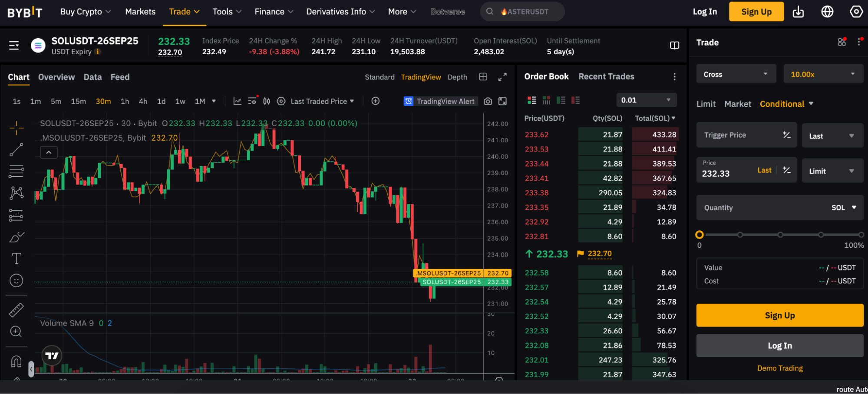Show sell orders only in order book
Image resolution: width=868 pixels, height=394 pixels.
pos(576,100)
